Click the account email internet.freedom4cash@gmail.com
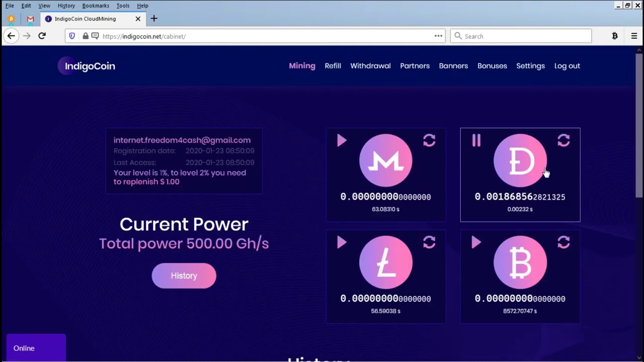Viewport: 644px width, 362px height. point(182,140)
